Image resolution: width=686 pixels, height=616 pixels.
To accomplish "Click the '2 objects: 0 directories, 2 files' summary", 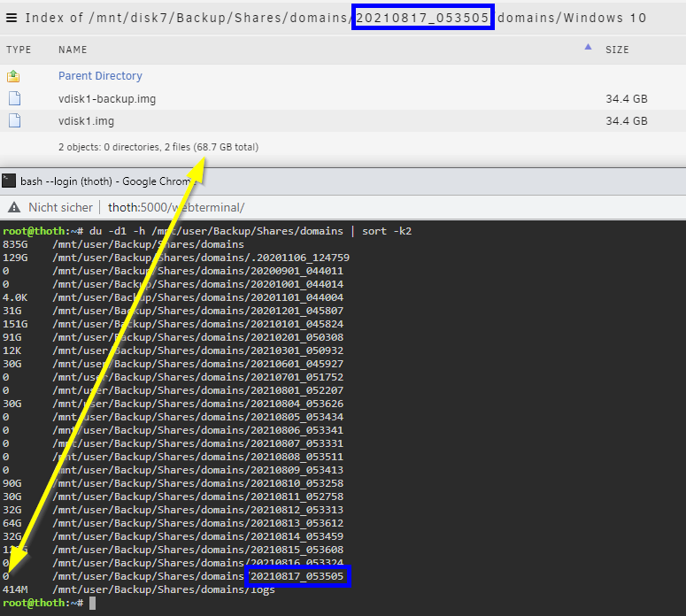I will [158, 147].
